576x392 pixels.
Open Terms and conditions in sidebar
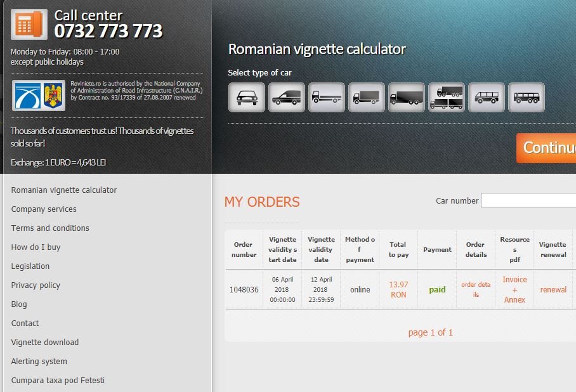(50, 228)
